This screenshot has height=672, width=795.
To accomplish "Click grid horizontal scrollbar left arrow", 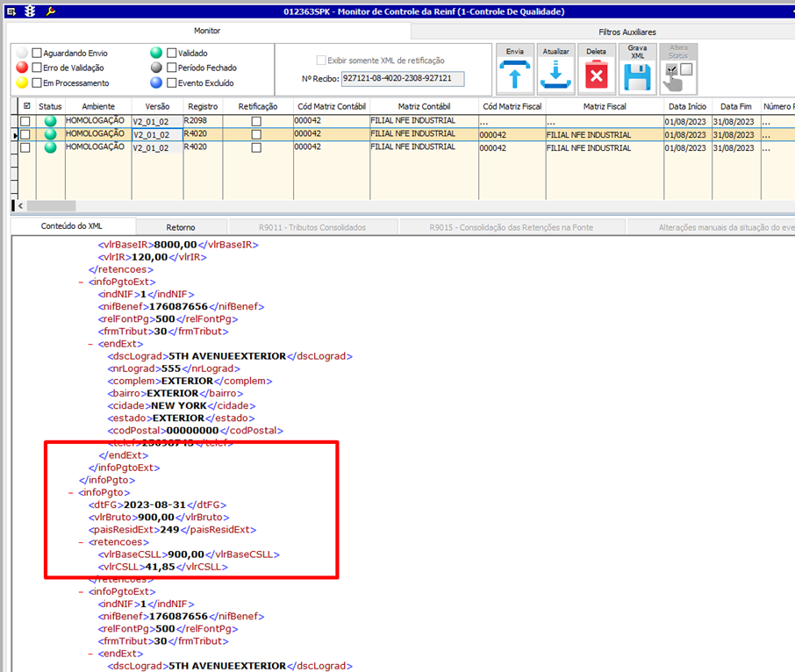I will point(20,206).
